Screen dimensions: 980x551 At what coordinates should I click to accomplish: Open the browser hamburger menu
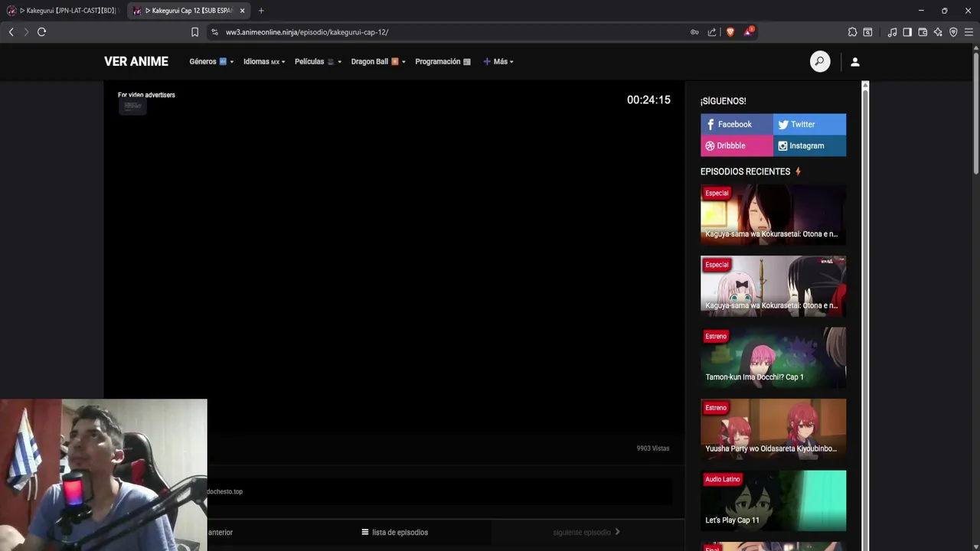click(969, 32)
